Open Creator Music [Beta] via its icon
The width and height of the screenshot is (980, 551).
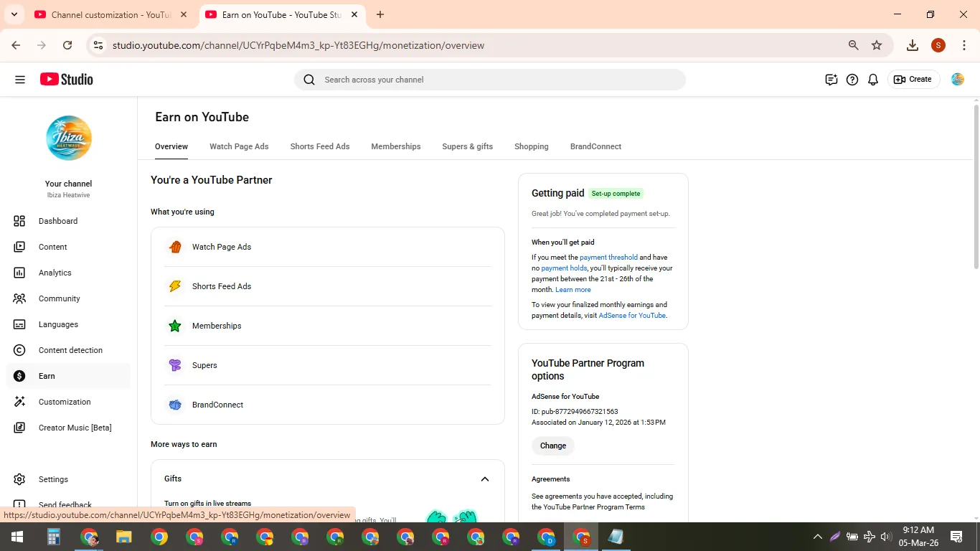tap(19, 428)
